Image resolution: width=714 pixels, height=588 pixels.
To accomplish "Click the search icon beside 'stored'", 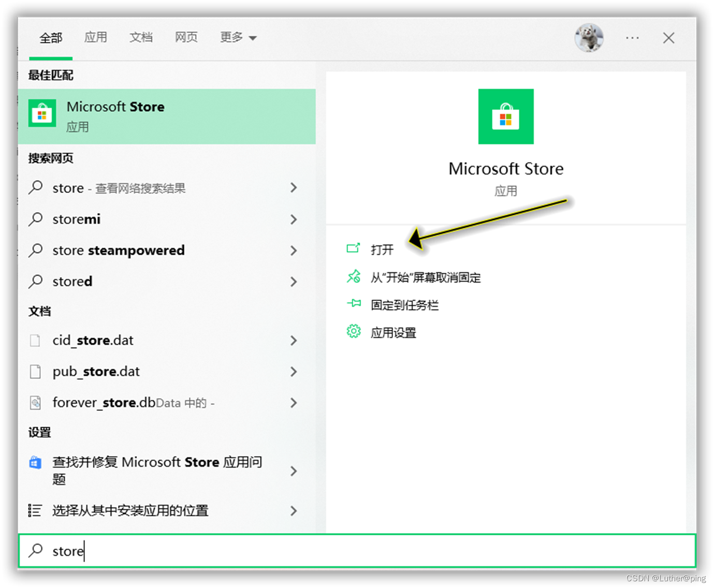I will point(36,281).
